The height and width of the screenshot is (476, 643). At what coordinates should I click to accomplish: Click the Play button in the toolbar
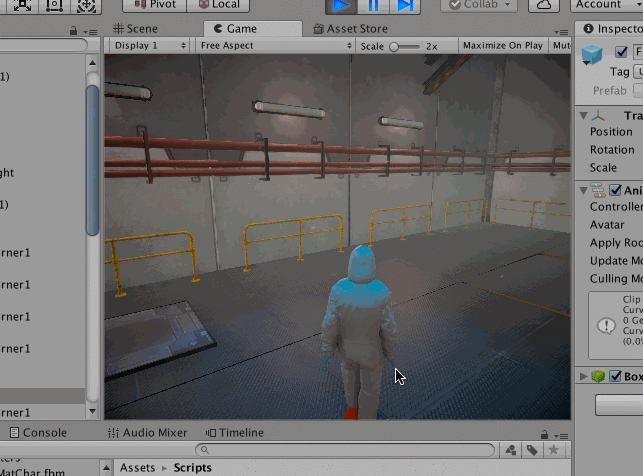coord(341,6)
